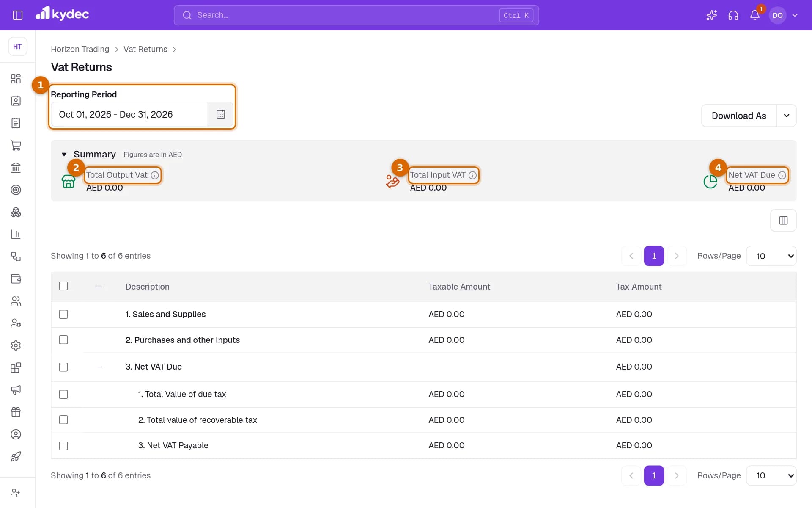Expand the user account menu chevron

pyautogui.click(x=795, y=15)
